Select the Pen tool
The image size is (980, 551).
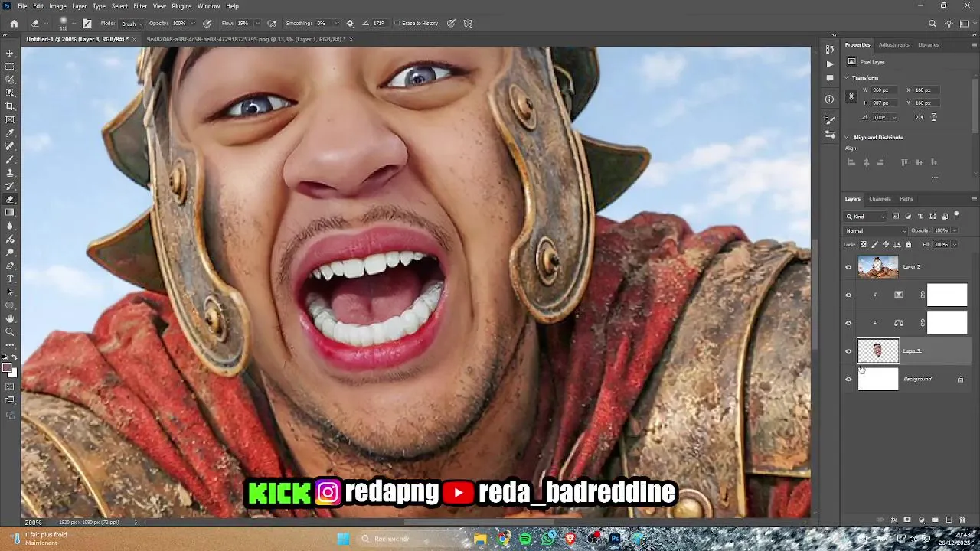click(x=10, y=266)
